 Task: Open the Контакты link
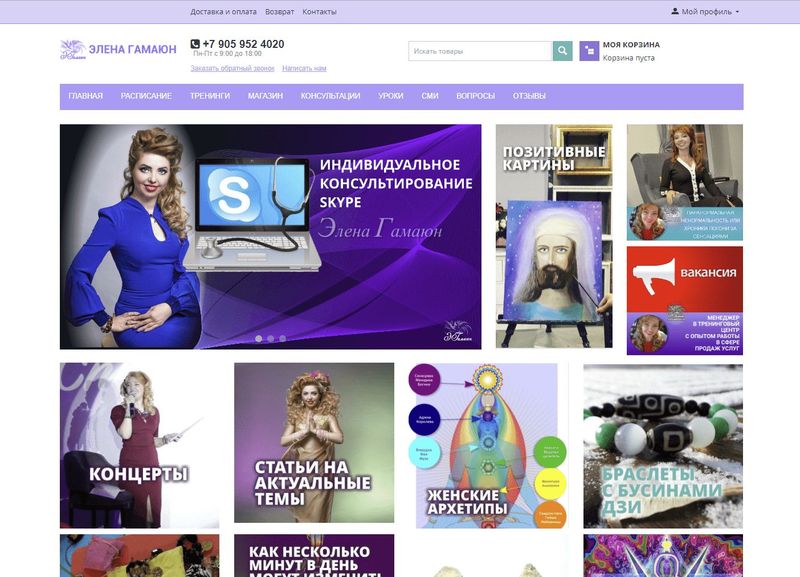(319, 12)
